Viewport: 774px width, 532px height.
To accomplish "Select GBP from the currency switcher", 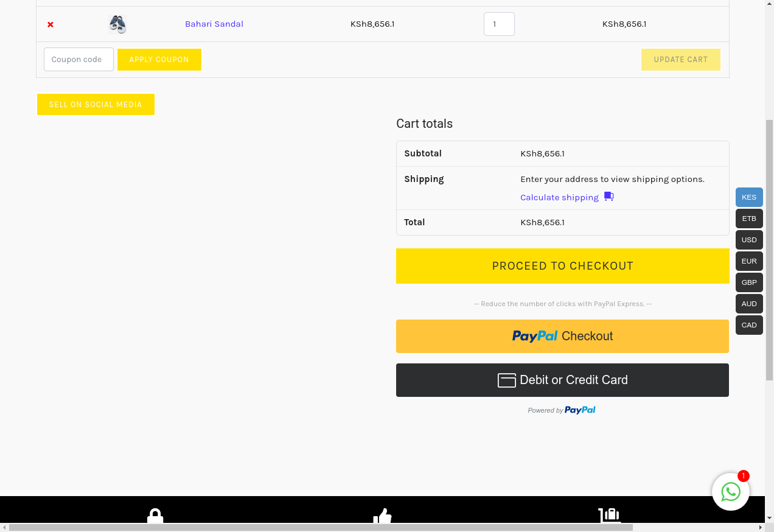I will pyautogui.click(x=749, y=282).
